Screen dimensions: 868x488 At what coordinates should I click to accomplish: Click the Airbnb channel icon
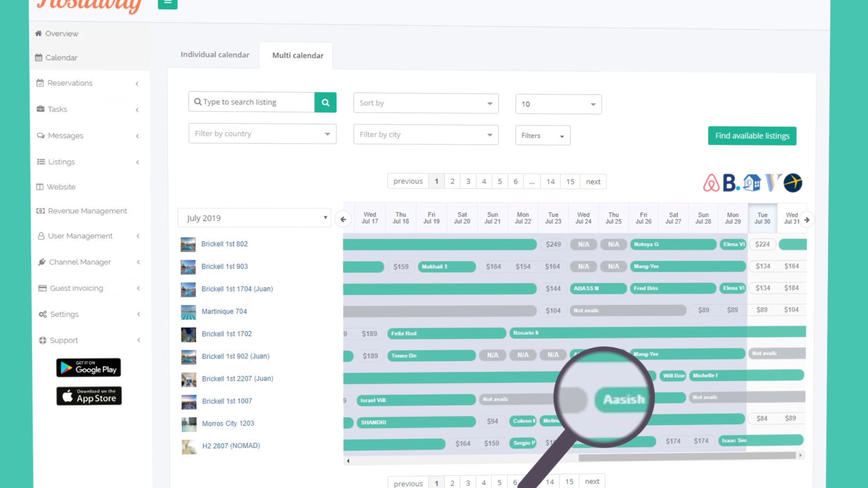tap(711, 183)
